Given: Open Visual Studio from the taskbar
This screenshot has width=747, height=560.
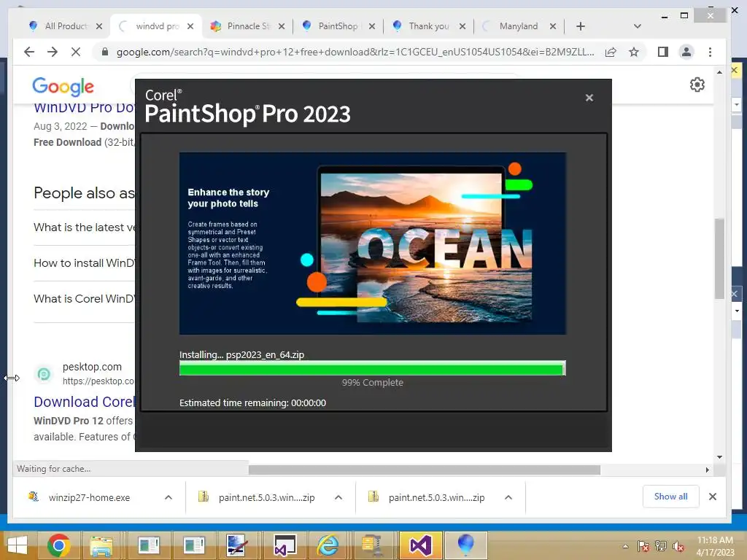Looking at the screenshot, I should point(421,545).
